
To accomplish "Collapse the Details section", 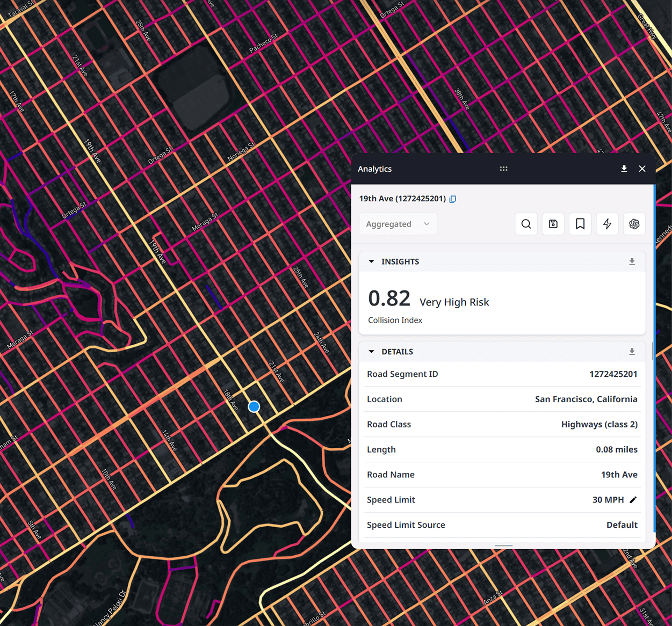I will pos(371,352).
